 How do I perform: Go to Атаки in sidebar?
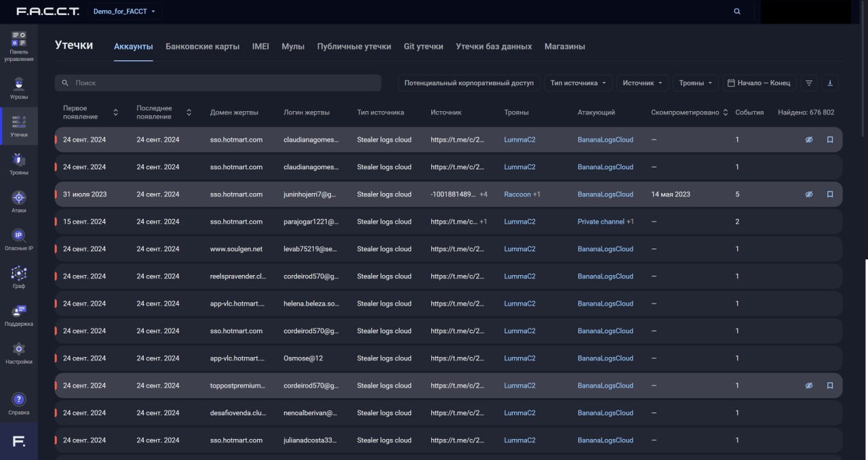click(x=19, y=198)
